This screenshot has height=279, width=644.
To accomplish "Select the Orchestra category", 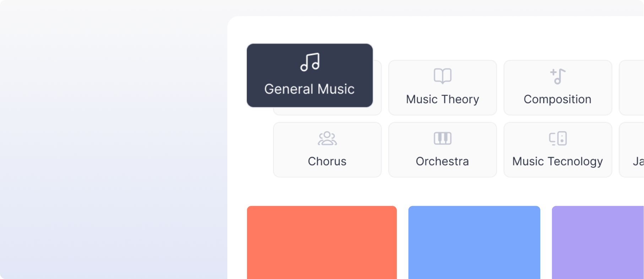I will click(x=442, y=150).
